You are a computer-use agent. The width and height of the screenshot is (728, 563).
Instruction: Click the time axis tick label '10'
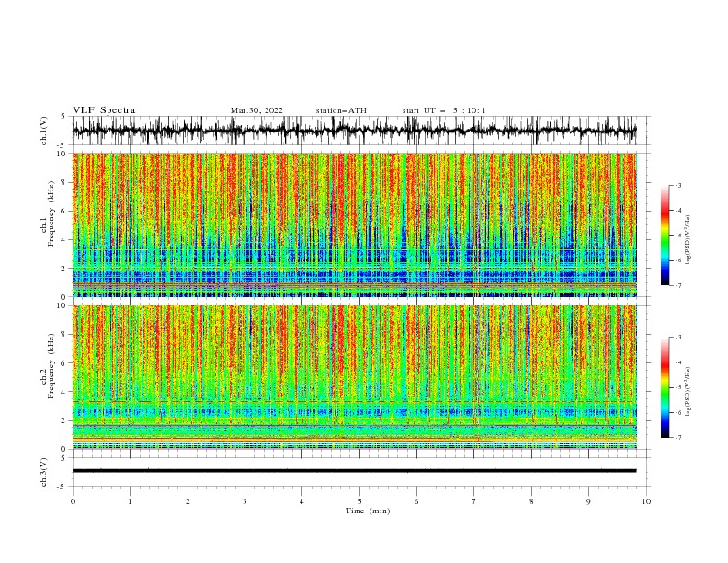(x=646, y=501)
